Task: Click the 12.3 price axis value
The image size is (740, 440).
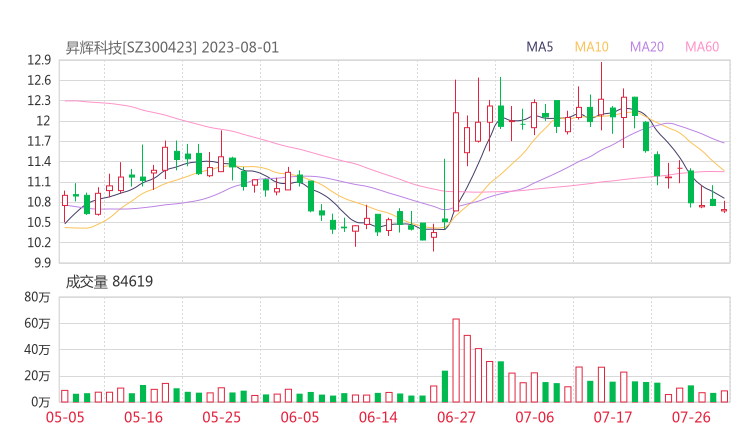Action: 39,101
